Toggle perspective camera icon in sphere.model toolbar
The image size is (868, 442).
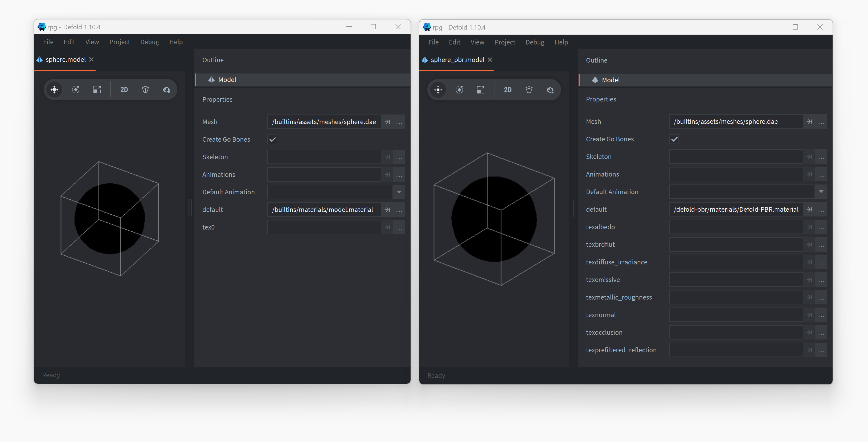tap(145, 90)
